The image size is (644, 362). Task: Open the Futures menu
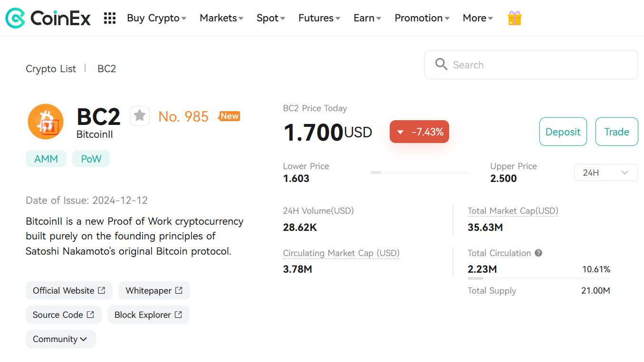319,18
